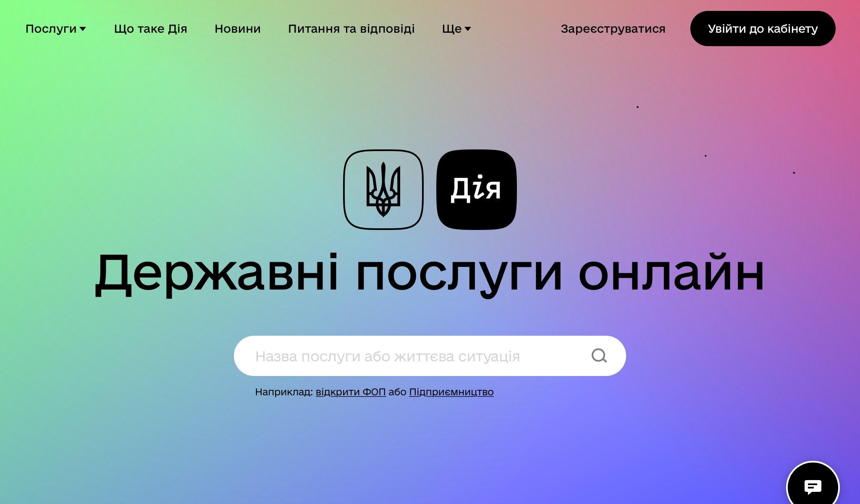Follow the відкрити ФОП example link

(x=351, y=392)
